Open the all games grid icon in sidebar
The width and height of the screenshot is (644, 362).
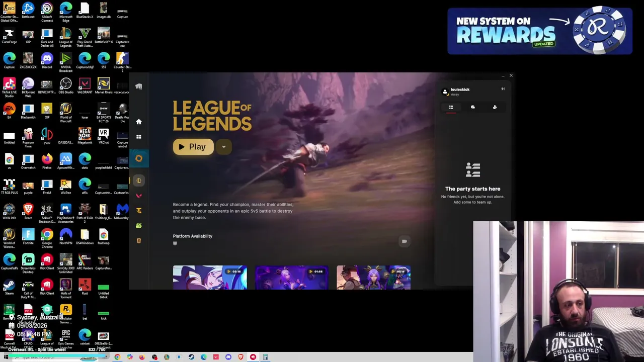[139, 137]
